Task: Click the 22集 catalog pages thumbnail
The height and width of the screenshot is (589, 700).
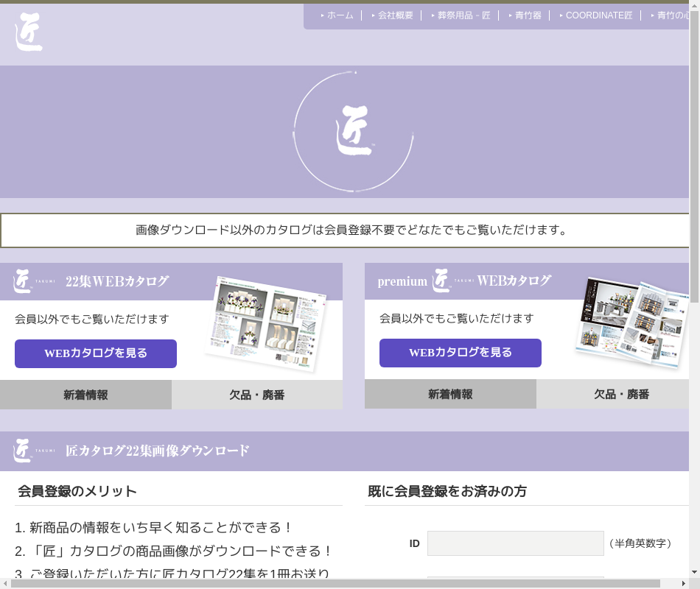Action: [x=265, y=323]
